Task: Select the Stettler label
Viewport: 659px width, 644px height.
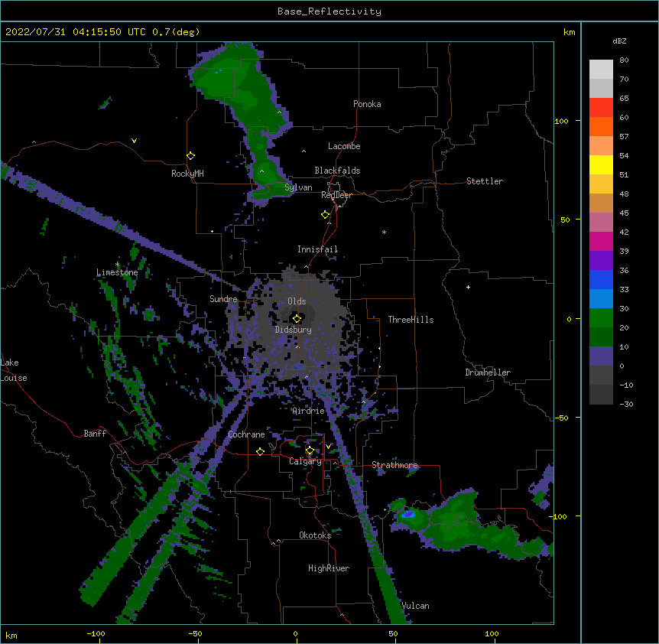Action: [485, 181]
